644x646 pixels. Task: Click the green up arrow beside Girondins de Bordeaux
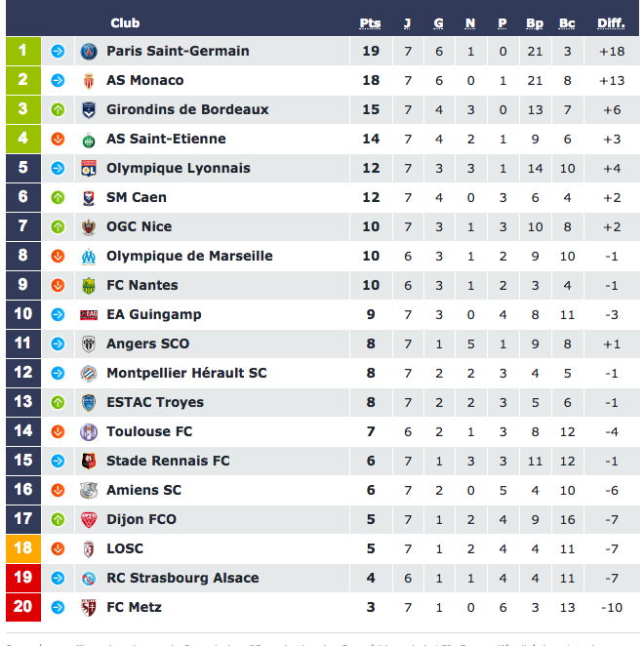(58, 110)
